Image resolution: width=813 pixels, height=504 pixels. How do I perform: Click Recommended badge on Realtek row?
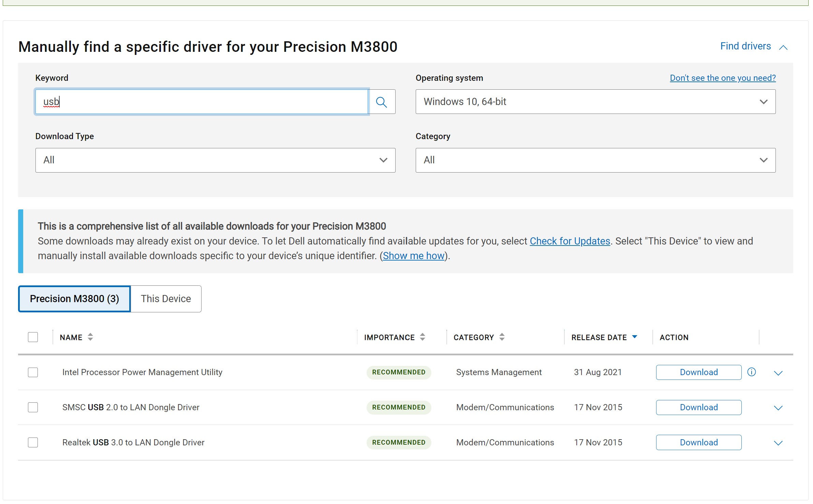(x=399, y=443)
